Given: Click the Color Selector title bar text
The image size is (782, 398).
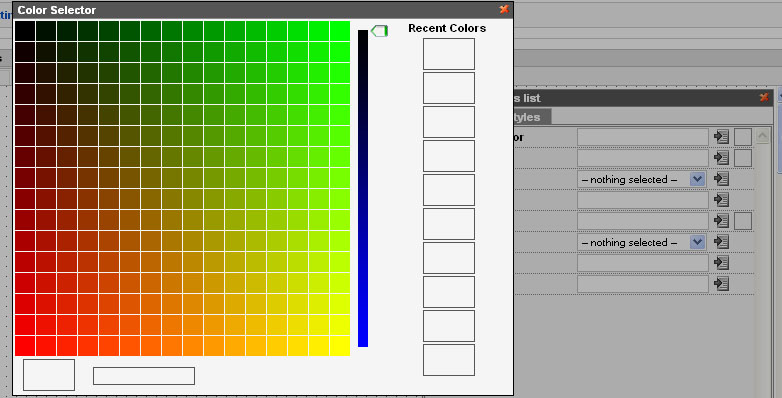Looking at the screenshot, I should pos(56,10).
